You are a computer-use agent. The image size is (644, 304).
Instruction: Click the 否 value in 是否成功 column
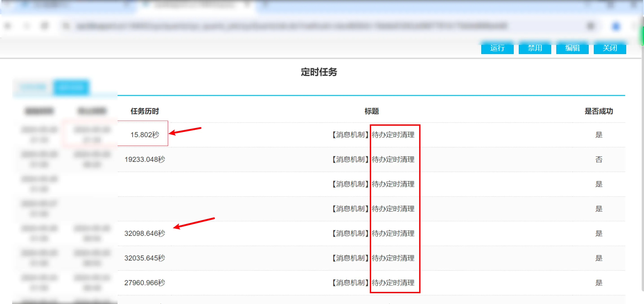[598, 159]
